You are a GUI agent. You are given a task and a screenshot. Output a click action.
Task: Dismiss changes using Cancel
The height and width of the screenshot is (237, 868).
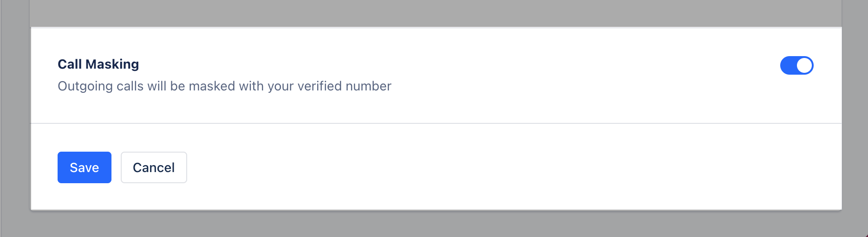[x=154, y=167]
